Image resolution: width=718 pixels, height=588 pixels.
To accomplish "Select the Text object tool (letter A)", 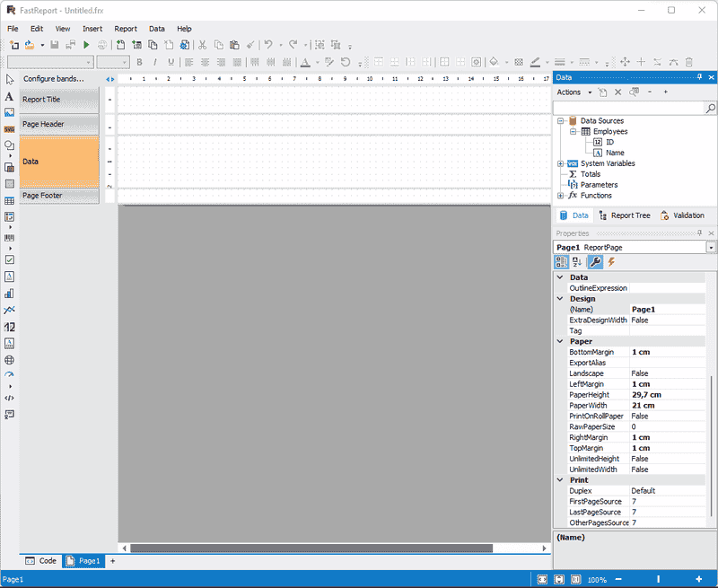I will click(x=9, y=97).
